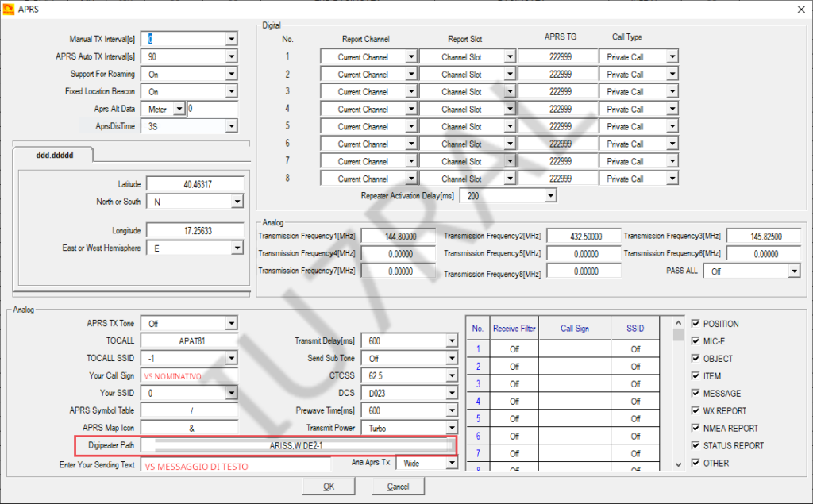The height and width of the screenshot is (504, 813).
Task: Click the Longitude input field
Action: point(195,230)
